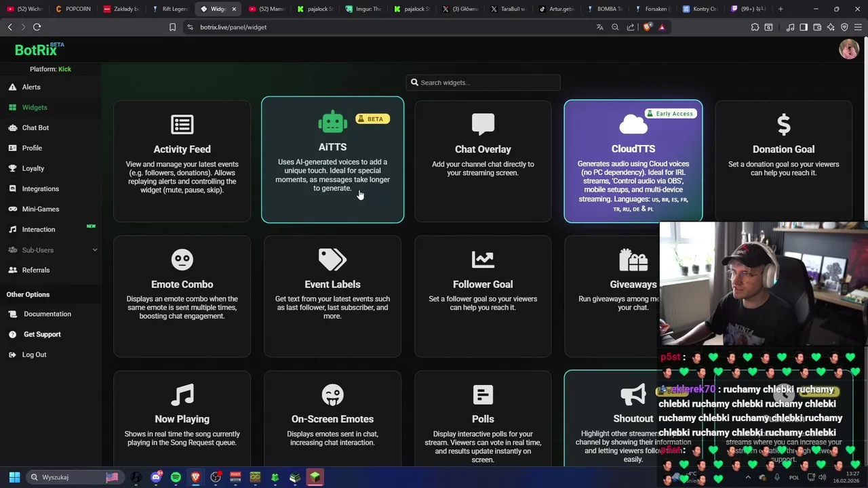Open Discord from the taskbar
868x488 pixels.
[x=156, y=477]
